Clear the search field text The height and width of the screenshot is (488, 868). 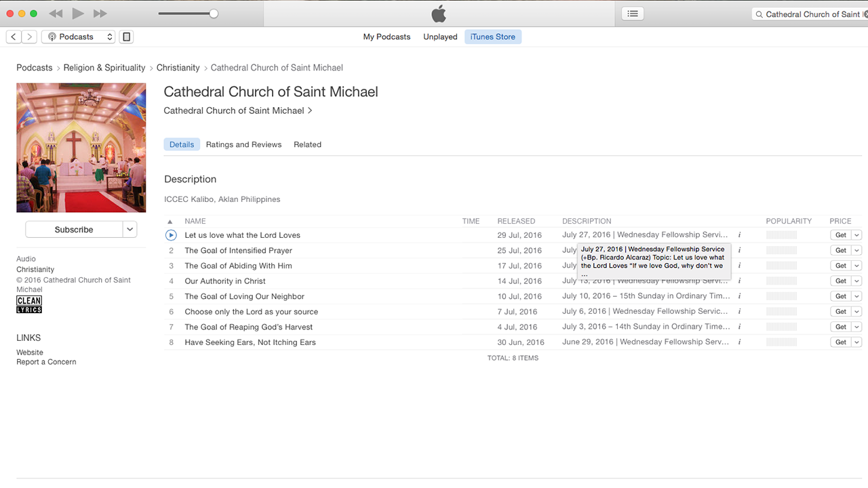click(x=865, y=14)
